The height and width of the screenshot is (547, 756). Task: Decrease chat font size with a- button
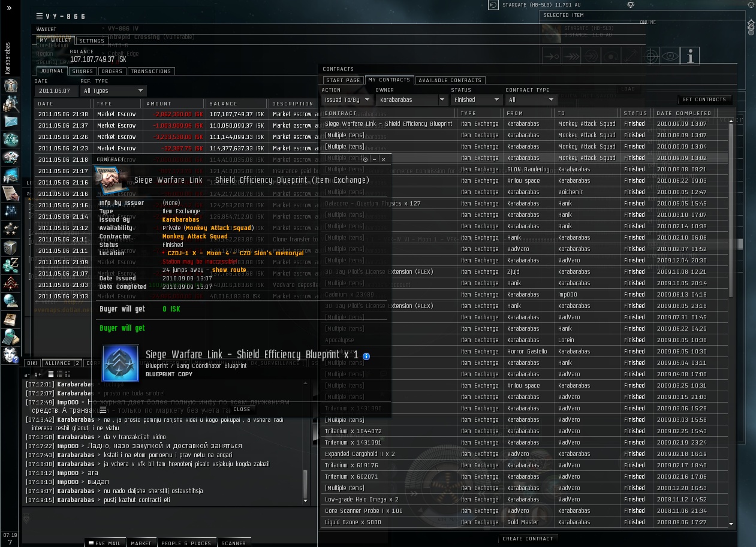pos(27,374)
